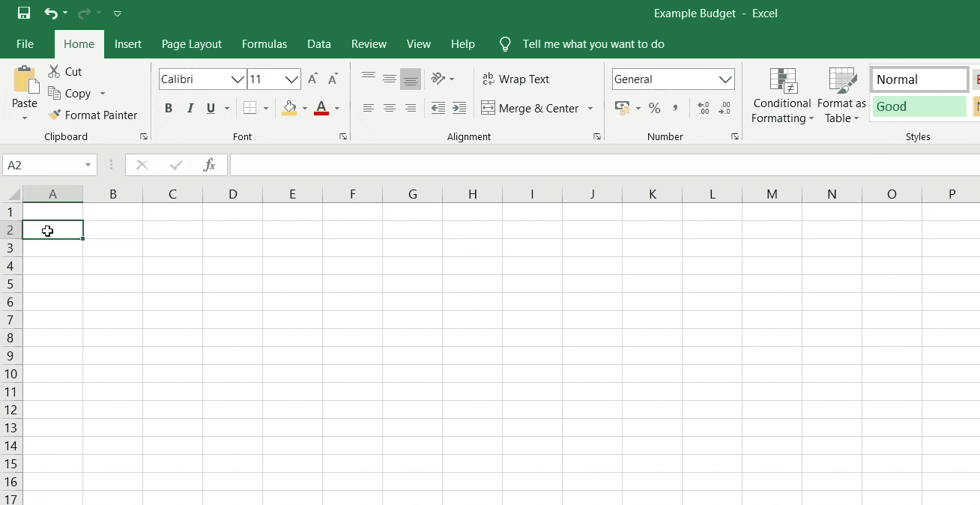Screen dimensions: 980x505
Task: Click the Borders icon
Action: point(250,109)
